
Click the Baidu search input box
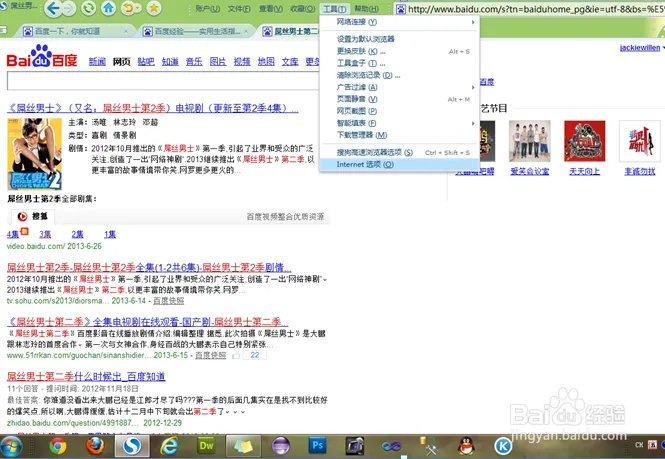click(x=163, y=81)
